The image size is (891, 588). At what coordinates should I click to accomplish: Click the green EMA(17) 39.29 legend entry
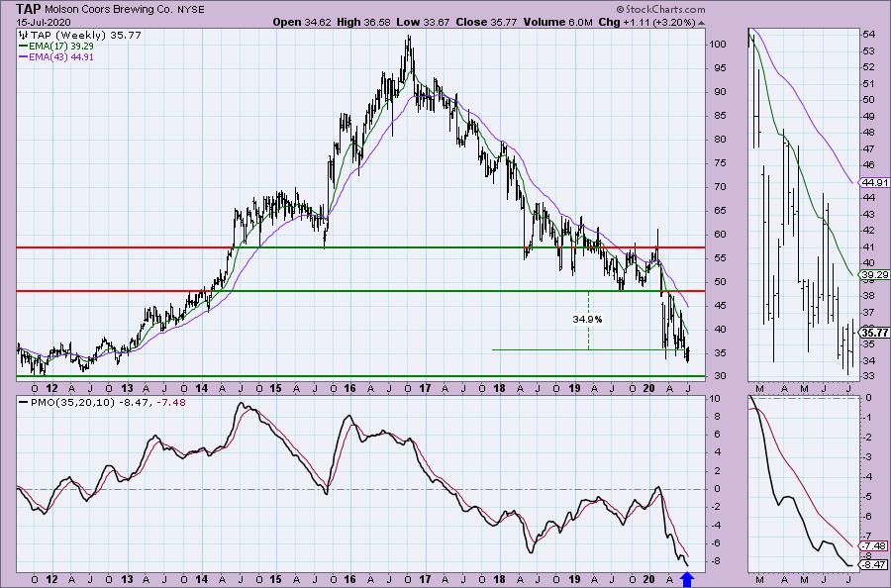pyautogui.click(x=56, y=46)
